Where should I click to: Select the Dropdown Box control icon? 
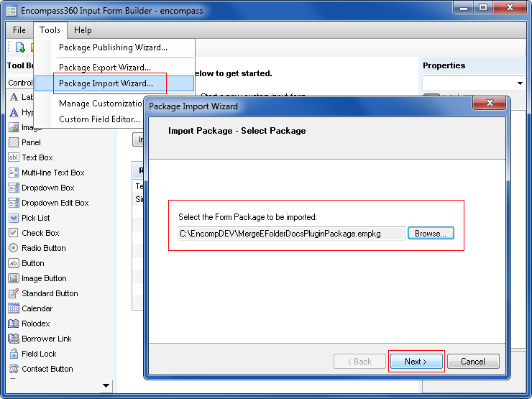coord(14,188)
